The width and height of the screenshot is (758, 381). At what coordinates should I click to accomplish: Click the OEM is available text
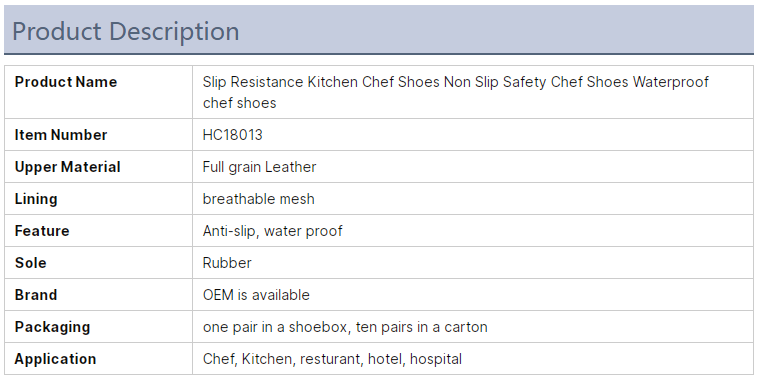[x=256, y=295]
